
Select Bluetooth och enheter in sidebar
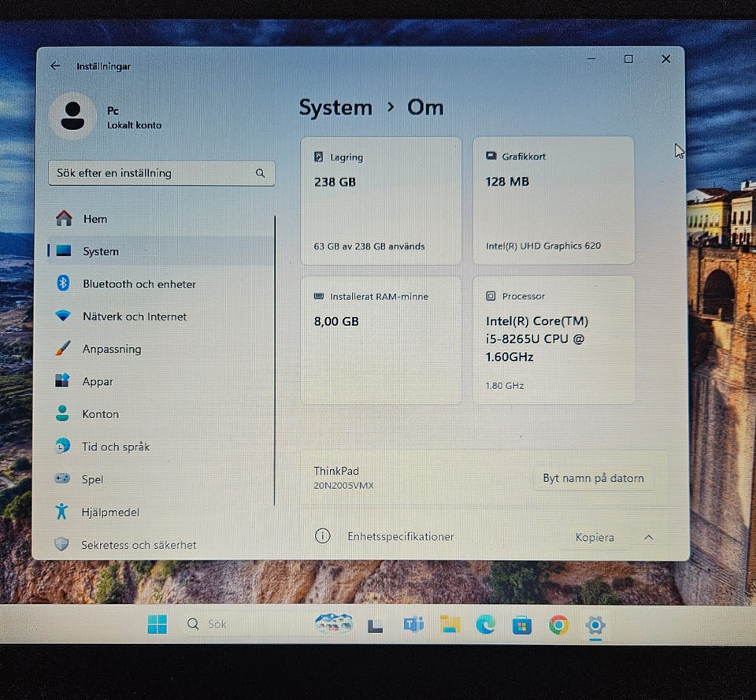pos(139,284)
